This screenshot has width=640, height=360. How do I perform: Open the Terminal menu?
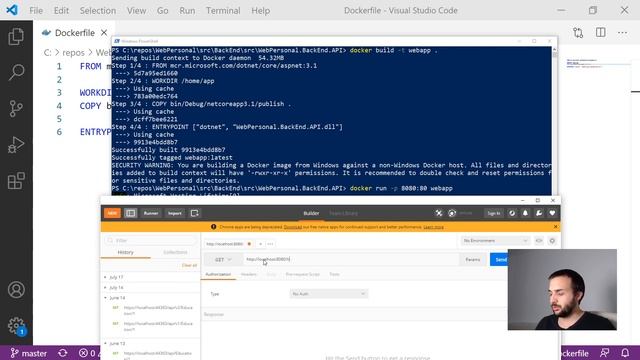(223, 11)
